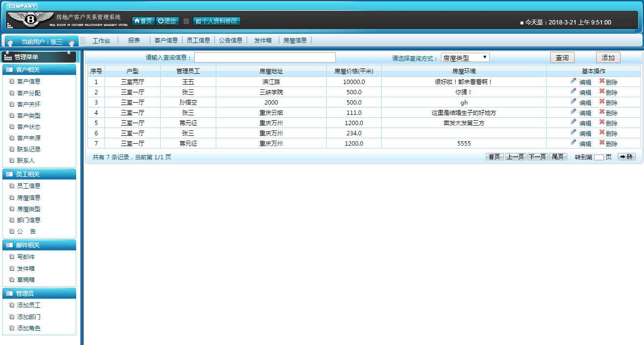Screen dimensions: 644x345
Task: Click the 添加员工 sidebar item icon
Action: [x=12, y=305]
